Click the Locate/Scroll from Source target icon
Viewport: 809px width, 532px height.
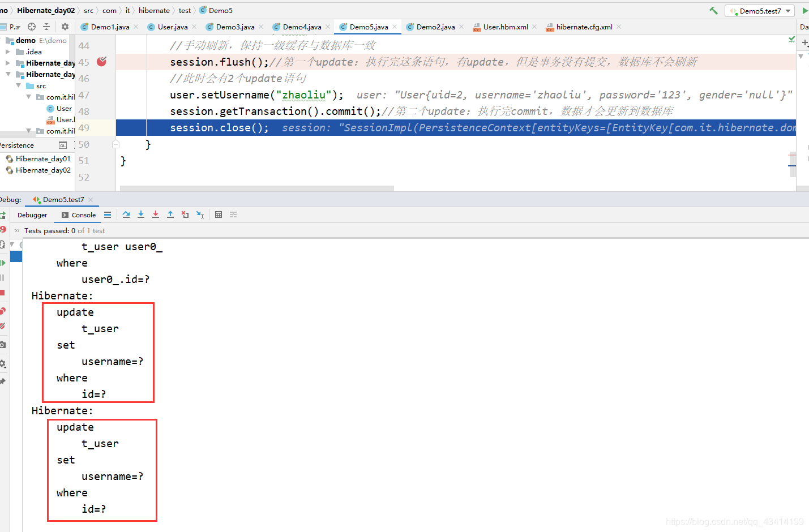tap(32, 27)
